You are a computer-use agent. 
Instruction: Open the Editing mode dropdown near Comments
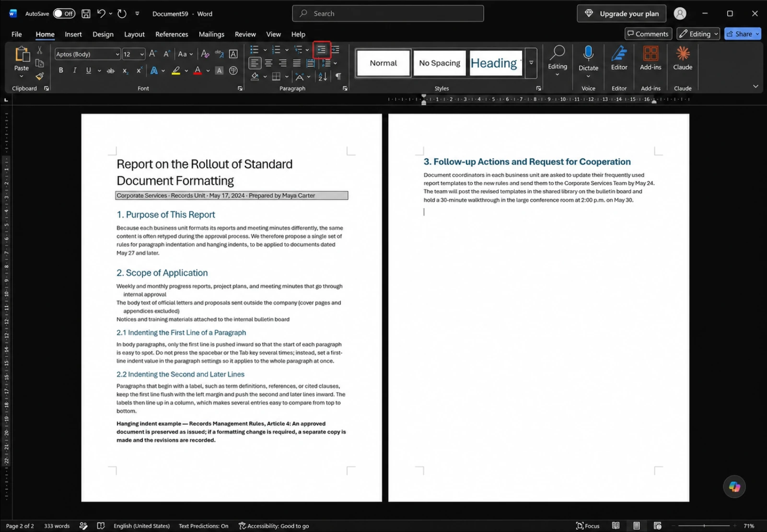(698, 34)
